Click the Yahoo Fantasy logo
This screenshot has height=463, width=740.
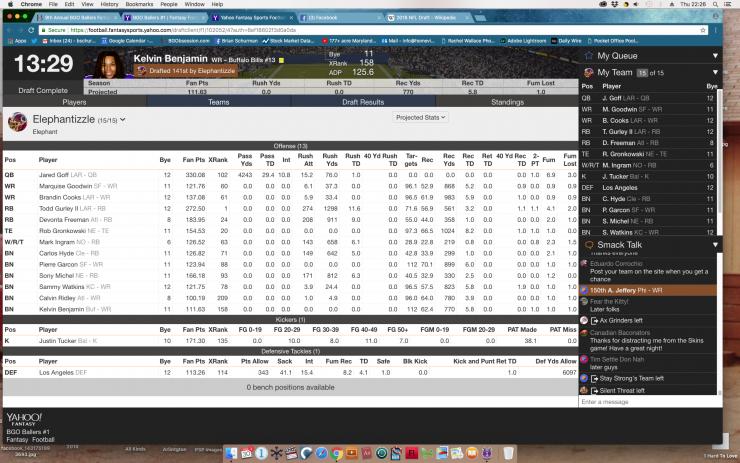click(x=24, y=419)
